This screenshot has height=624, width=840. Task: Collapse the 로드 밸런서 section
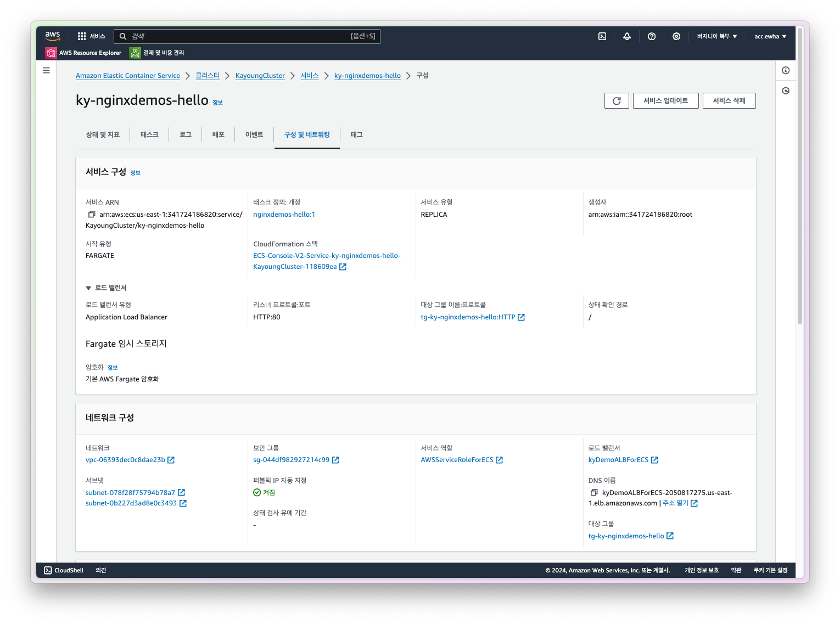point(88,288)
